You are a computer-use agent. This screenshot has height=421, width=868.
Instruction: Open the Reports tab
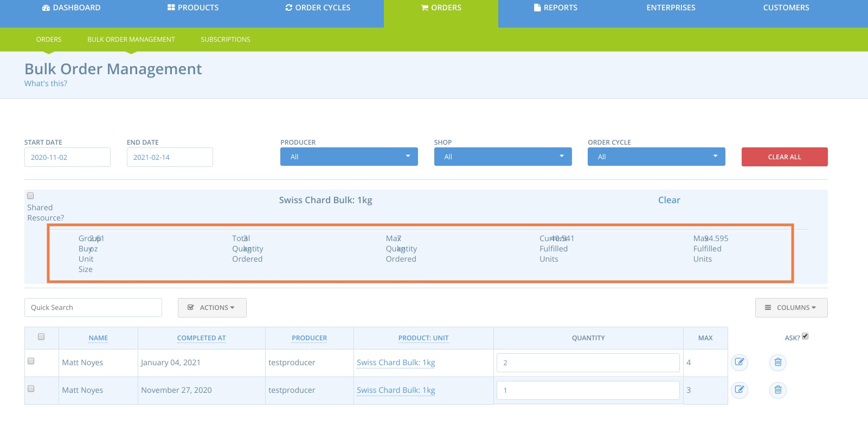point(555,8)
